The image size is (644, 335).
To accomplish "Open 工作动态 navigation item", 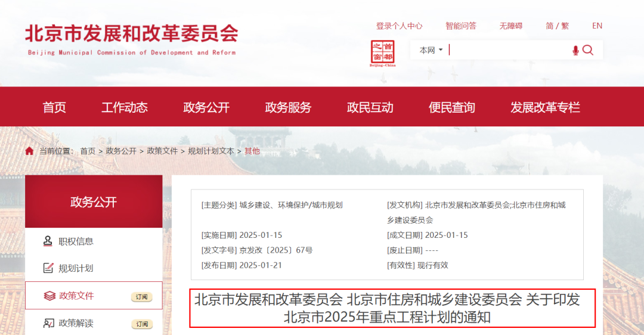I will [125, 107].
